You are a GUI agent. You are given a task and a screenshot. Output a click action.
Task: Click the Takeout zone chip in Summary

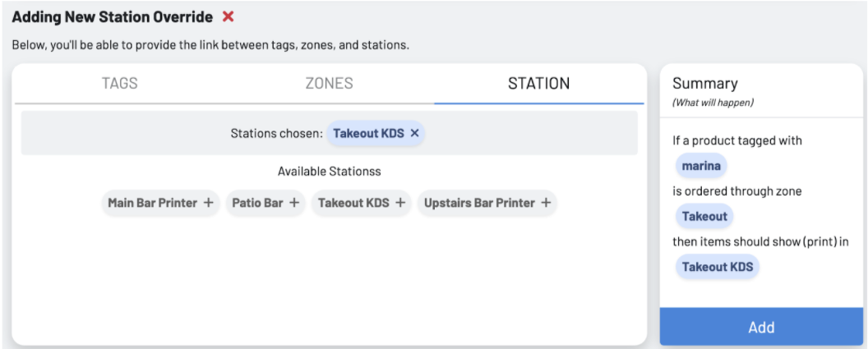(x=704, y=216)
